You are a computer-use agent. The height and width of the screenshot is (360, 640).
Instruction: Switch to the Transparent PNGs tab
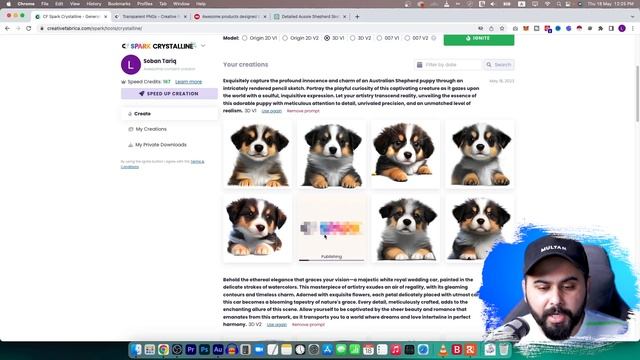pyautogui.click(x=150, y=17)
